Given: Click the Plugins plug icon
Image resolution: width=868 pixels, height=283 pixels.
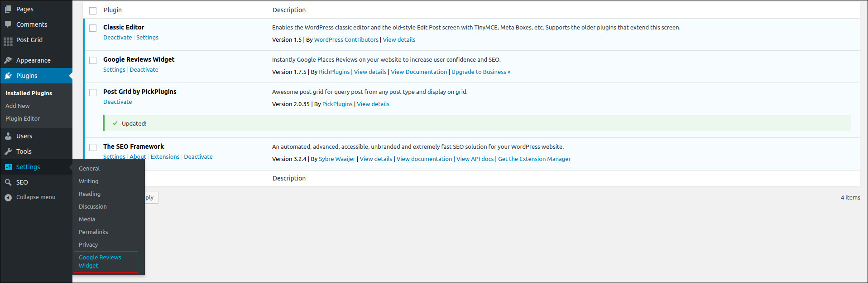Looking at the screenshot, I should tap(8, 76).
